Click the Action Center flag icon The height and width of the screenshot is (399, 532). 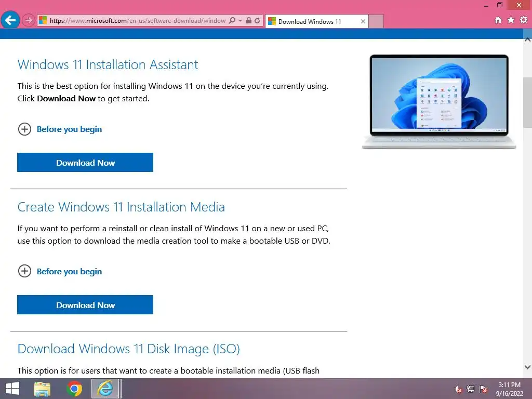point(483,389)
